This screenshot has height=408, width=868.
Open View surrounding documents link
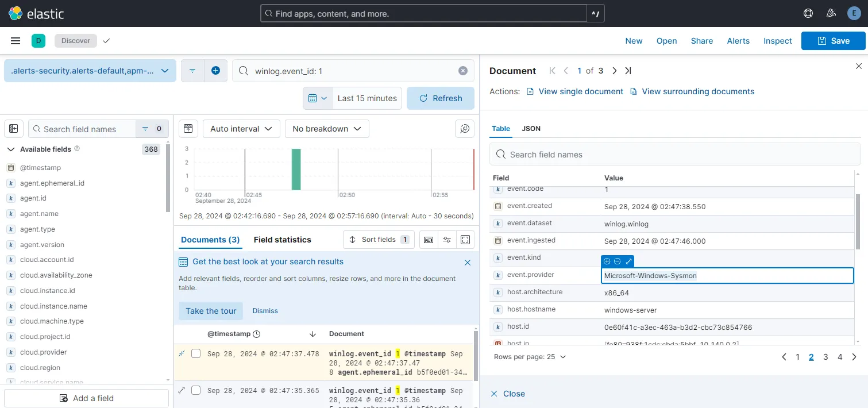click(x=698, y=91)
